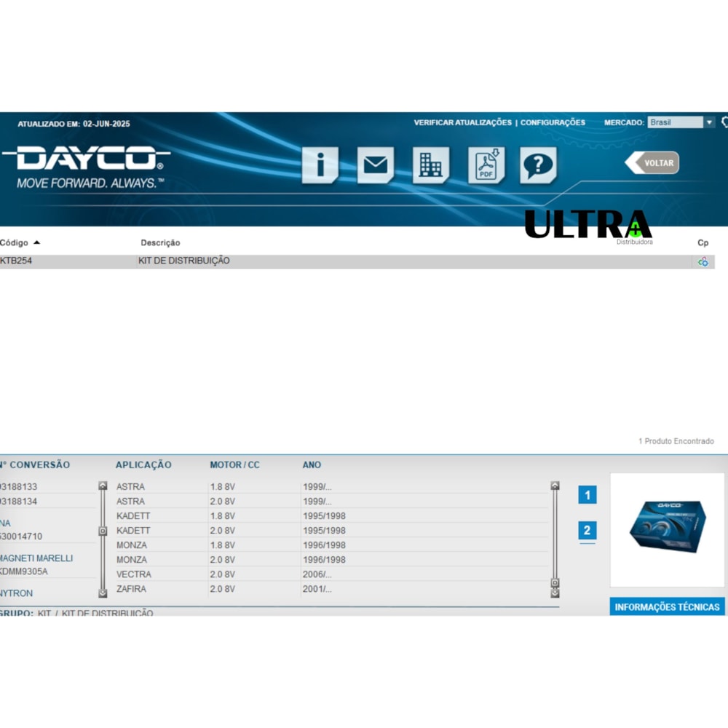Click KIT DE DISTRIBUIÇÃO description cell

point(184,261)
